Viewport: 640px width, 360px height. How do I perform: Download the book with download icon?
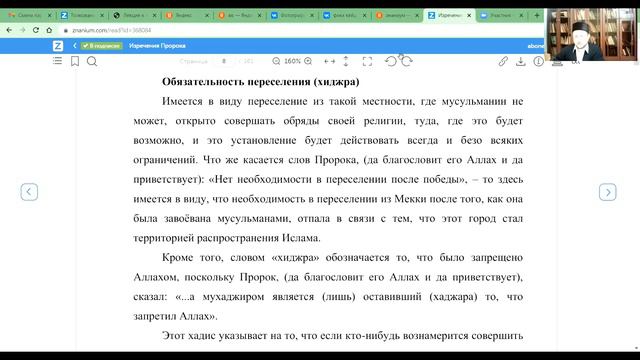click(520, 61)
